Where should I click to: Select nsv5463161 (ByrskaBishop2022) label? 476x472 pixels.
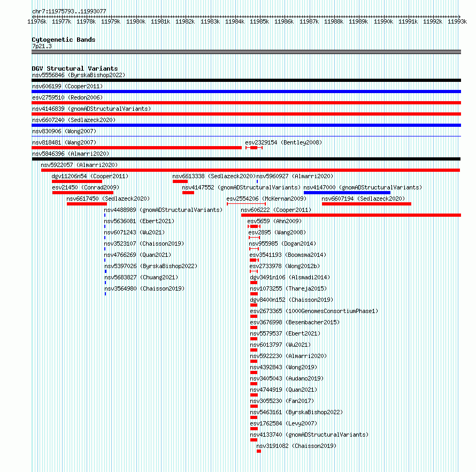pyautogui.click(x=296, y=412)
